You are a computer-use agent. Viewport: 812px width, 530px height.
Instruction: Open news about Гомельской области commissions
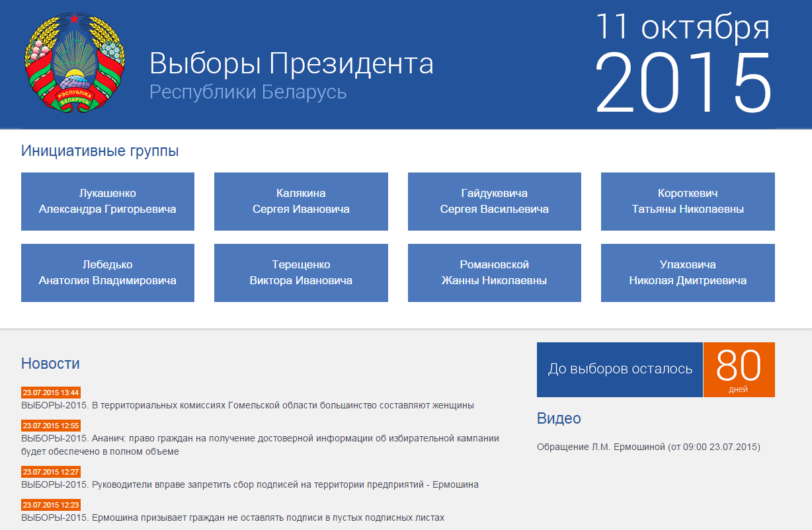(247, 405)
